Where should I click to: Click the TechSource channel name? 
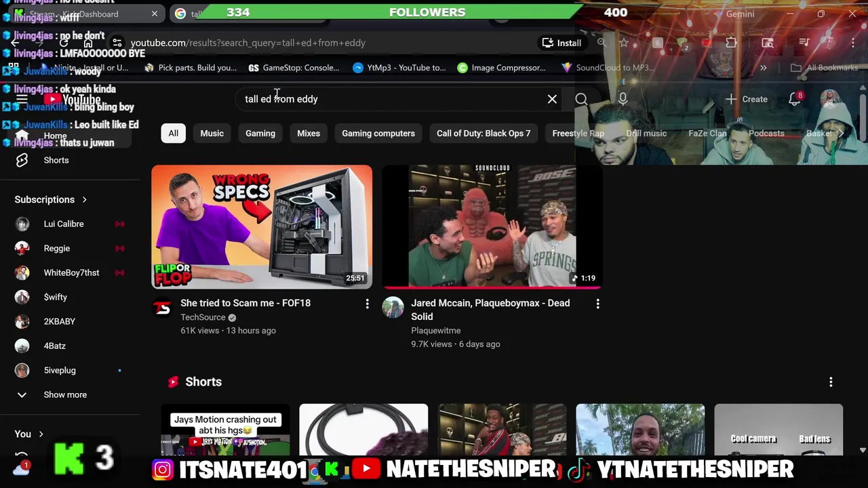(x=203, y=317)
